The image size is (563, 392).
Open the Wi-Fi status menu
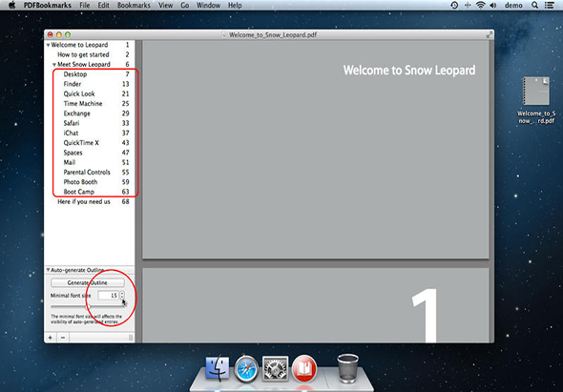pos(480,5)
